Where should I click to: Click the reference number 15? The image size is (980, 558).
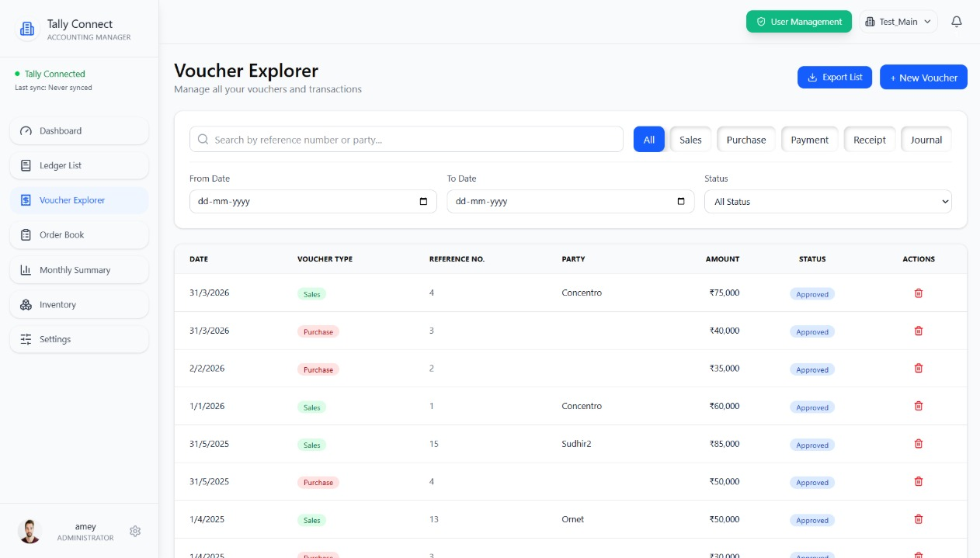point(434,444)
